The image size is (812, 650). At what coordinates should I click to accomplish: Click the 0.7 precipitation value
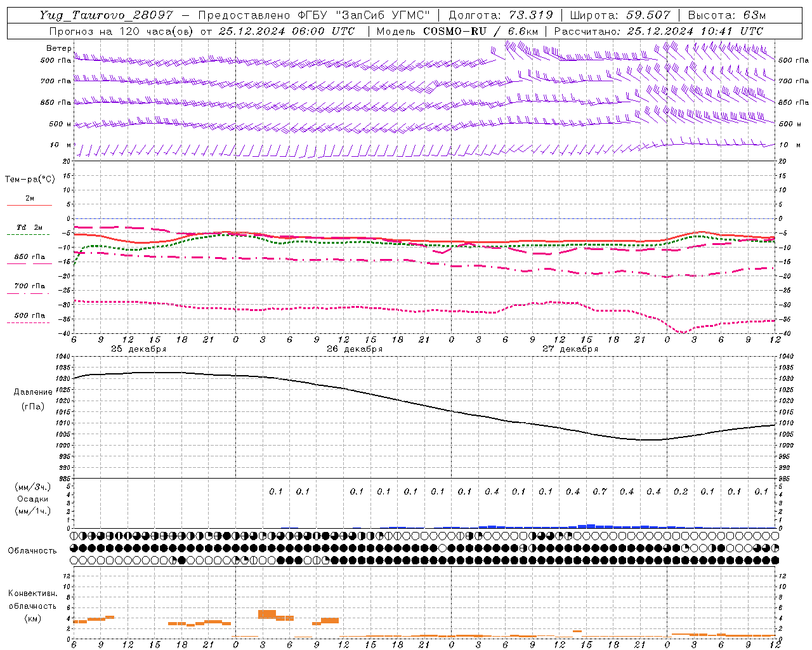point(599,491)
